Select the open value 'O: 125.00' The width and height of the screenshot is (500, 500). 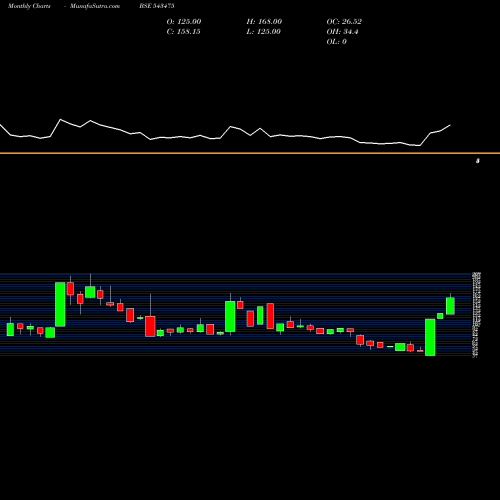coord(184,22)
